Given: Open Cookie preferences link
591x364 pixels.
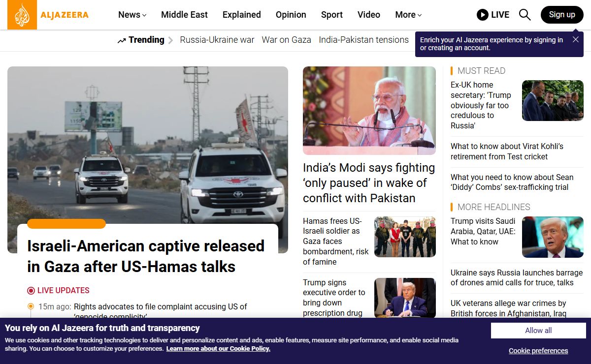Looking at the screenshot, I should (x=538, y=351).
